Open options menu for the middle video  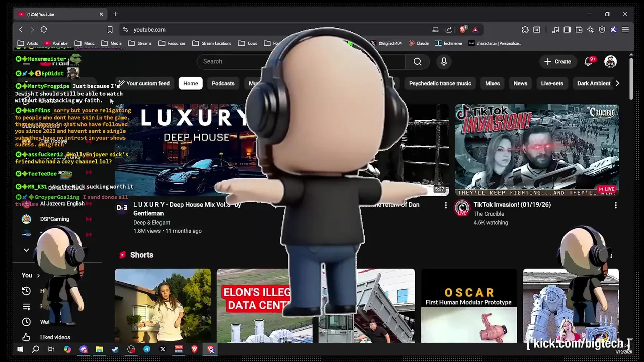(x=445, y=205)
